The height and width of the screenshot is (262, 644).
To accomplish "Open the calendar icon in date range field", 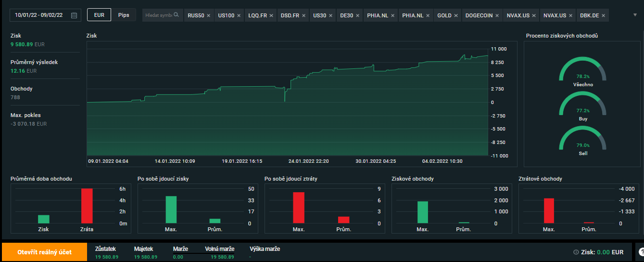I will pyautogui.click(x=74, y=15).
